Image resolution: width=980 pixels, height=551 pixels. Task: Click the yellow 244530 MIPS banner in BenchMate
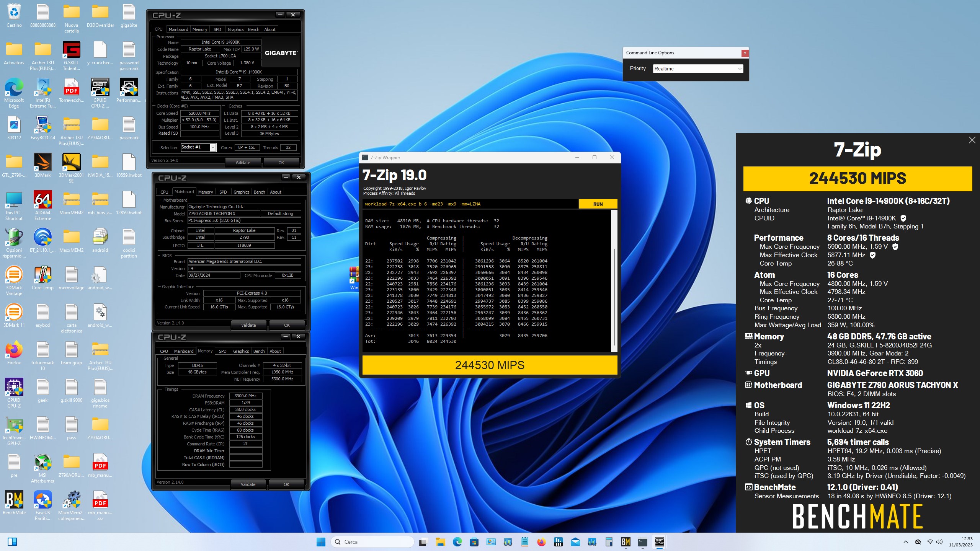pyautogui.click(x=857, y=179)
